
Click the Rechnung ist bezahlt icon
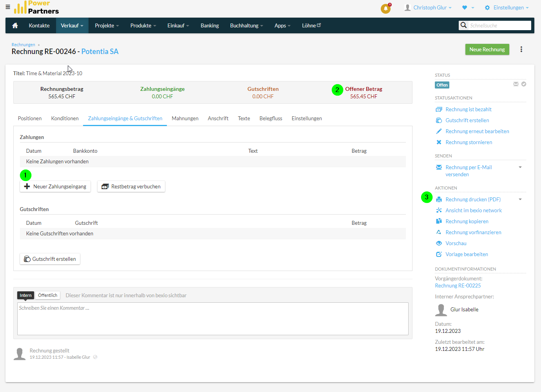point(439,109)
